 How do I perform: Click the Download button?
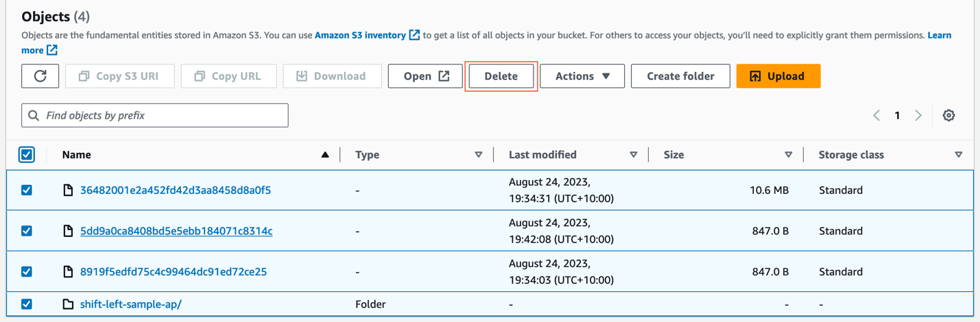[332, 76]
